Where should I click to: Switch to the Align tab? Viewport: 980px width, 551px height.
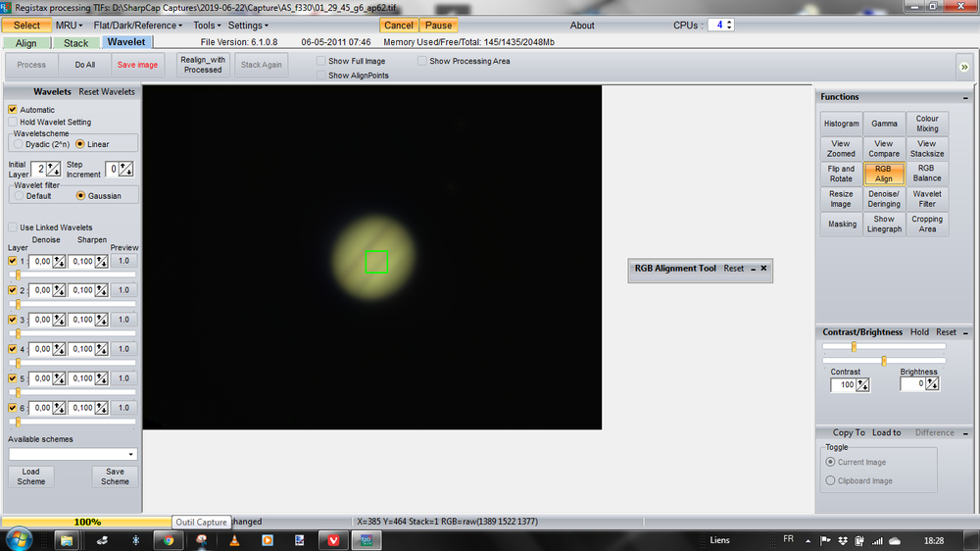26,42
